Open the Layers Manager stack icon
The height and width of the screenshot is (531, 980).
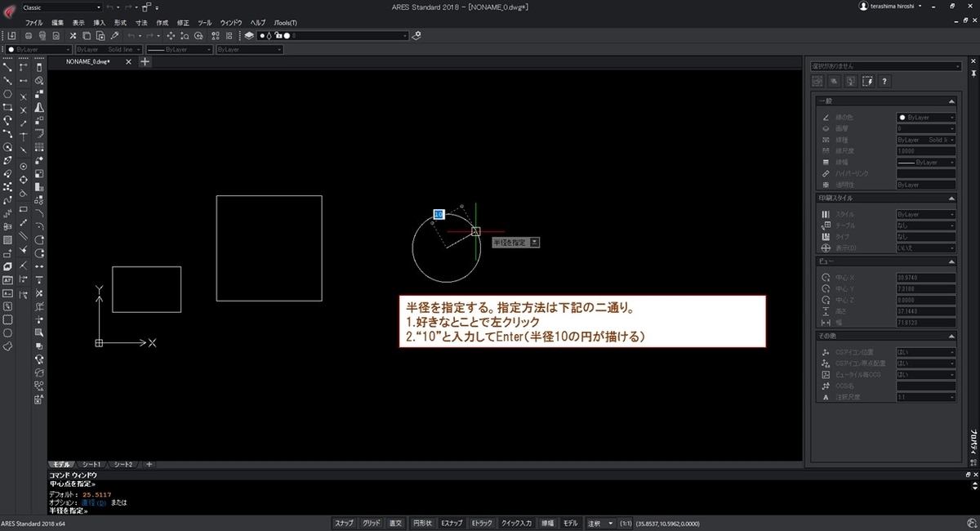point(248,36)
